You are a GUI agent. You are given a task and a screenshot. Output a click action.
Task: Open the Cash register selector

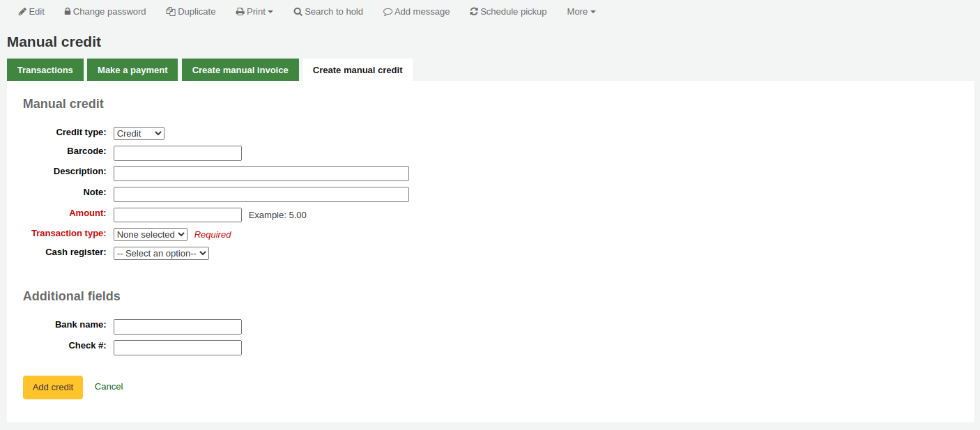point(161,253)
